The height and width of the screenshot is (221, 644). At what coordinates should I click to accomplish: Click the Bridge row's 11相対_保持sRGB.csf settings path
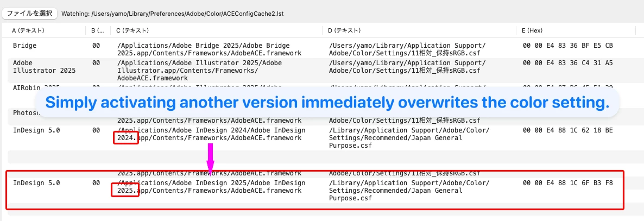[407, 49]
